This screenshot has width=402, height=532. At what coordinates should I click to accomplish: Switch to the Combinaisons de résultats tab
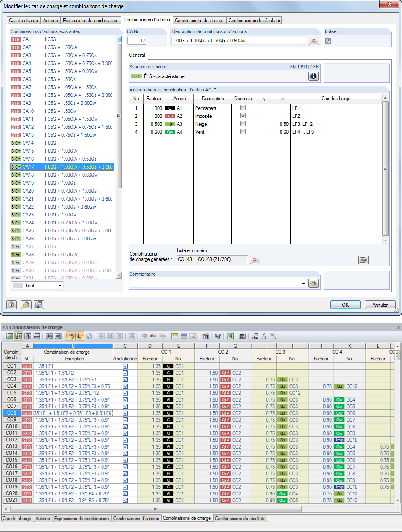(254, 20)
